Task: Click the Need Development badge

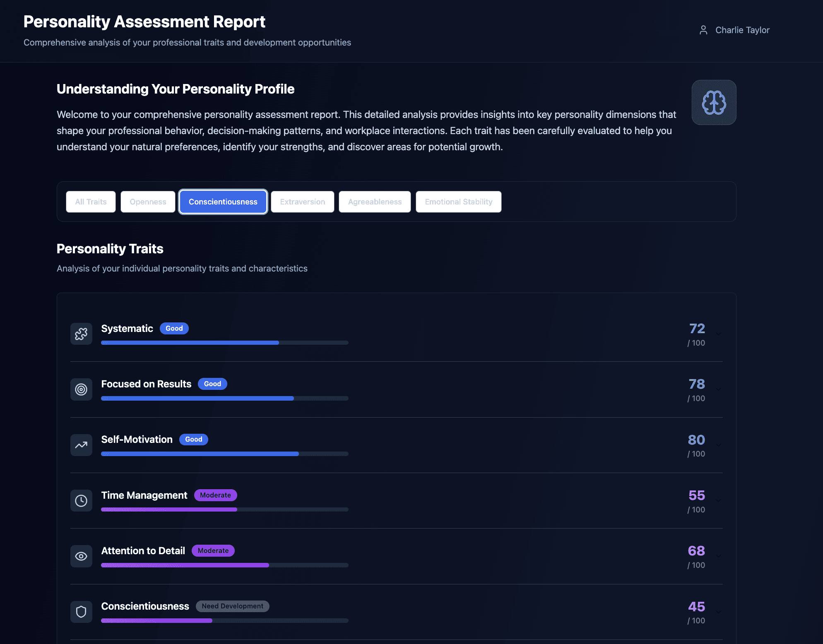Action: pos(232,606)
